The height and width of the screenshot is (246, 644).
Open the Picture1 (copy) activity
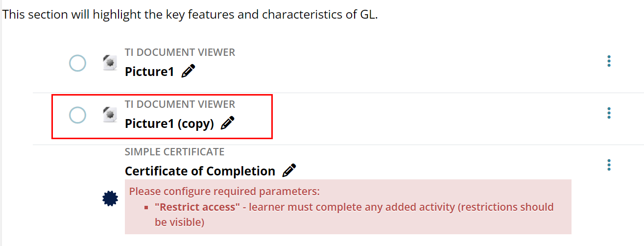point(169,123)
